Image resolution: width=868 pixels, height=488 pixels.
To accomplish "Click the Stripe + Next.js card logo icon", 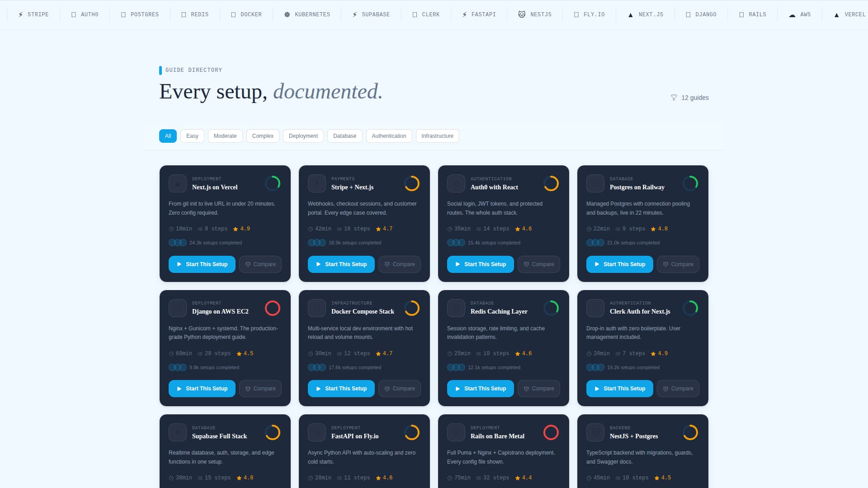I will pos(317,183).
